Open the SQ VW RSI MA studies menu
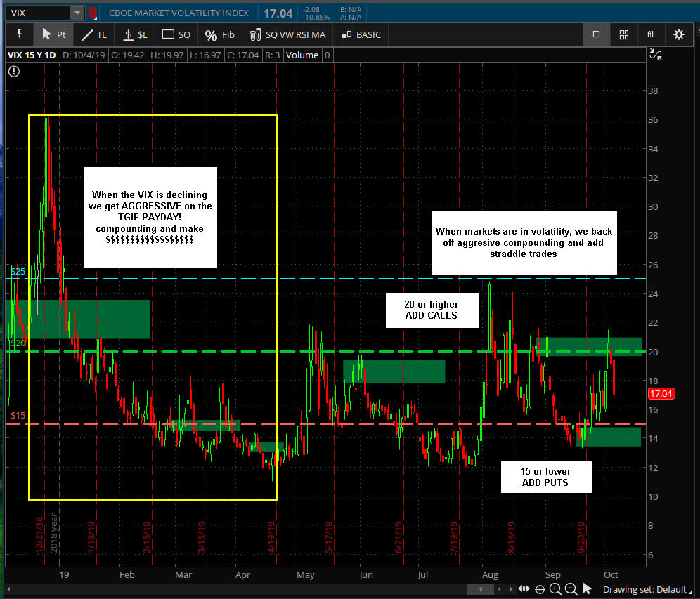This screenshot has width=700, height=599. tap(287, 34)
